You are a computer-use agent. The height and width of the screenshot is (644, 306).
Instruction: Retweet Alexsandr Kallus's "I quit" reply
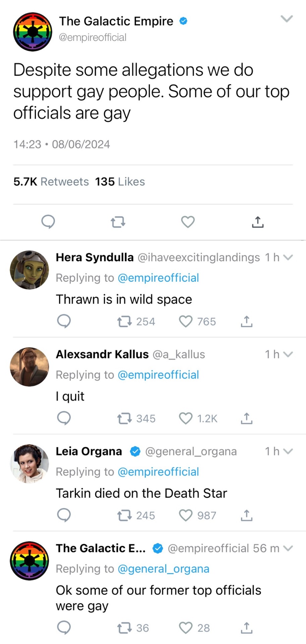(124, 418)
